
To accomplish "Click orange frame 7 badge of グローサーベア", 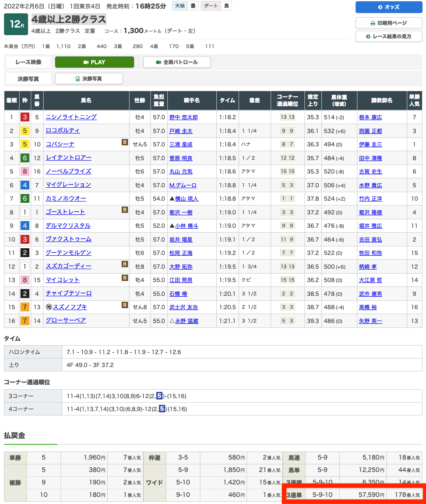I will [x=25, y=321].
